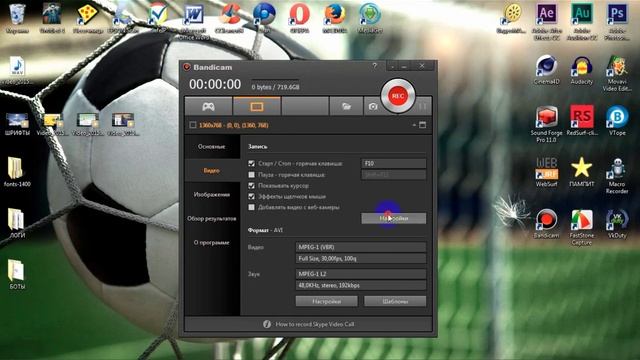The width and height of the screenshot is (640, 360).
Task: Select screen rectangle recording mode in Bandicam
Action: tap(257, 107)
